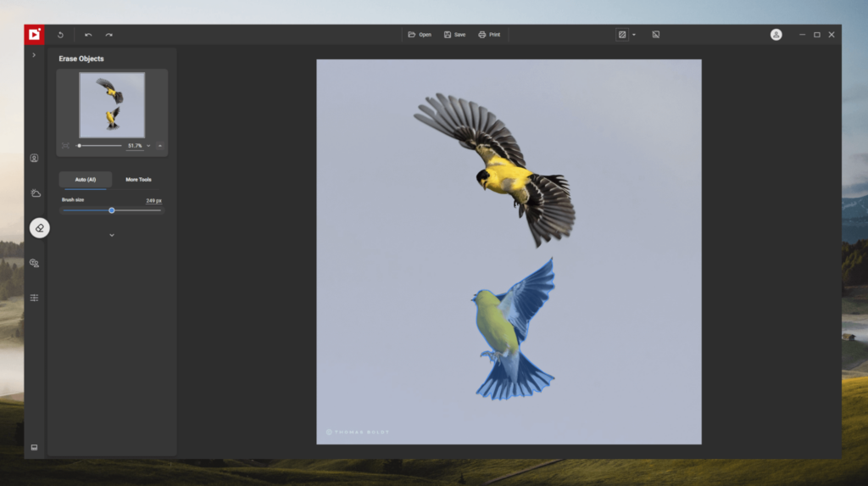Open the zoom percentage dropdown
This screenshot has height=486, width=868.
[148, 146]
